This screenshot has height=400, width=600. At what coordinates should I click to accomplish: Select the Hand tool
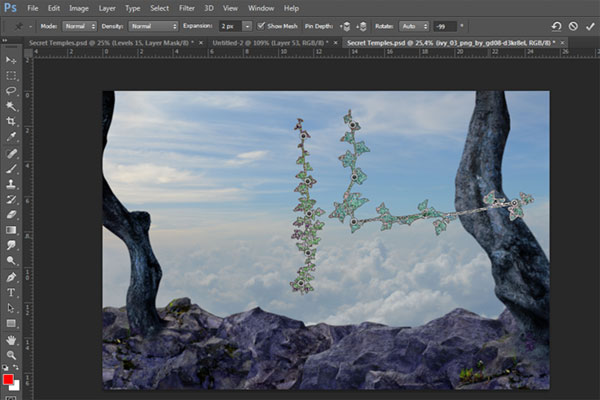tap(11, 338)
